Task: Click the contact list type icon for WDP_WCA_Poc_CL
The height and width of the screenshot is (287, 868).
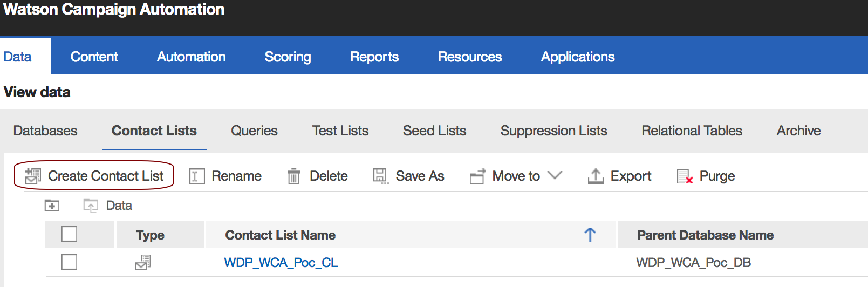Action: 143,263
